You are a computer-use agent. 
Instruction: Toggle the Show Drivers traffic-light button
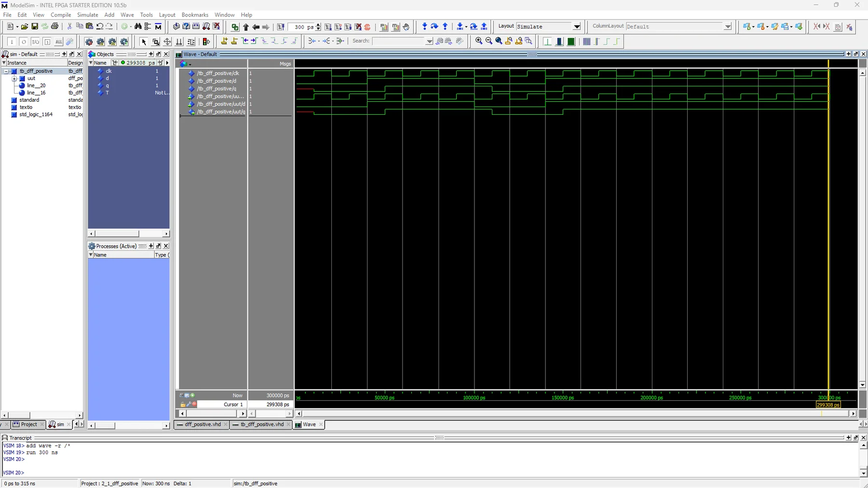tap(206, 41)
